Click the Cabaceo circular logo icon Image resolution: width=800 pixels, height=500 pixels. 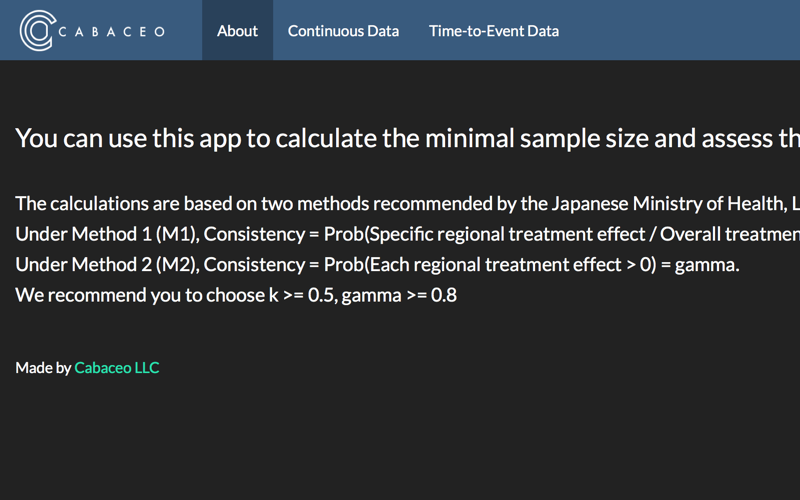coord(38,31)
